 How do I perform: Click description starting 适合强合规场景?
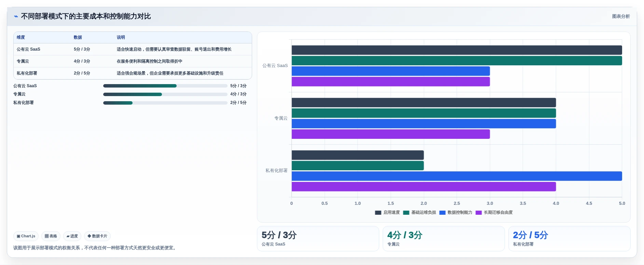click(170, 73)
